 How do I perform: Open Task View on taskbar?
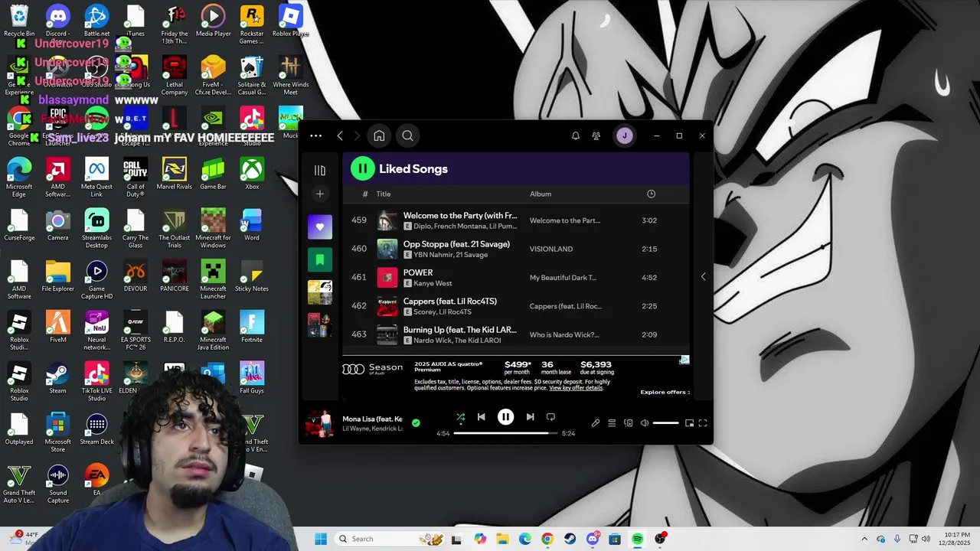coord(456,539)
